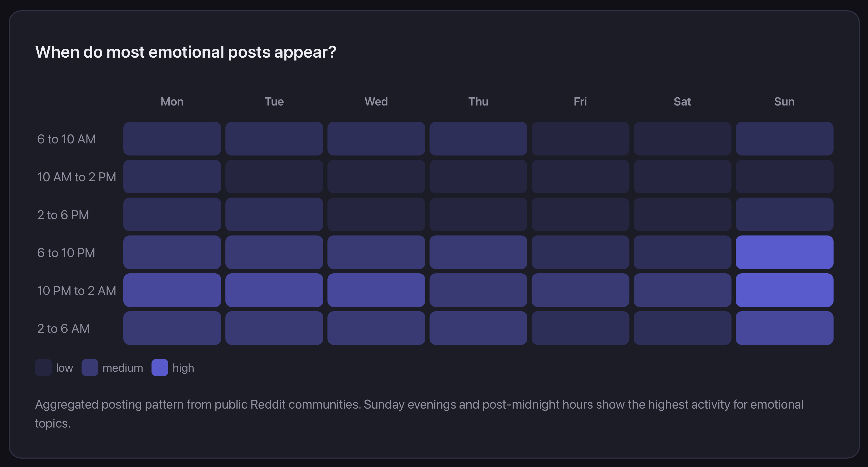Viewport: 868px width, 467px height.
Task: Click the Friday 10 AM to 2 PM cell
Action: click(x=580, y=177)
